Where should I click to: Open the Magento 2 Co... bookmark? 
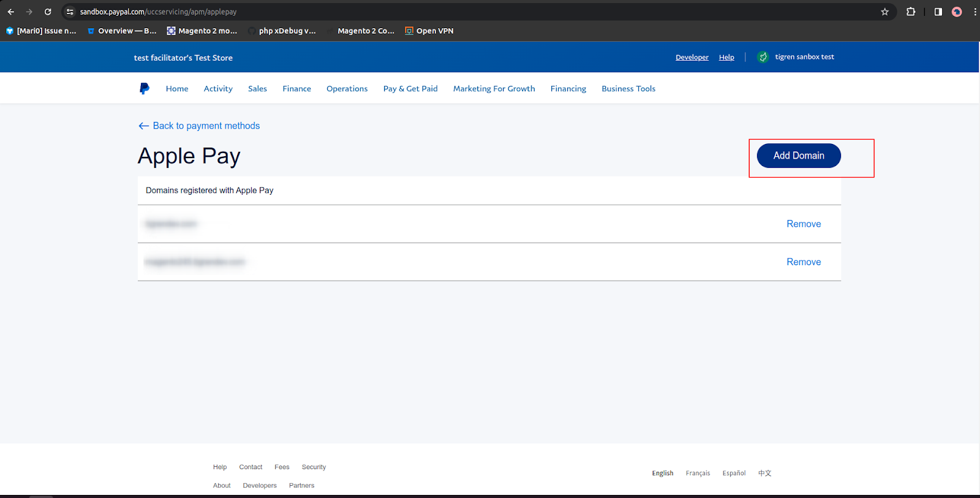(x=361, y=31)
